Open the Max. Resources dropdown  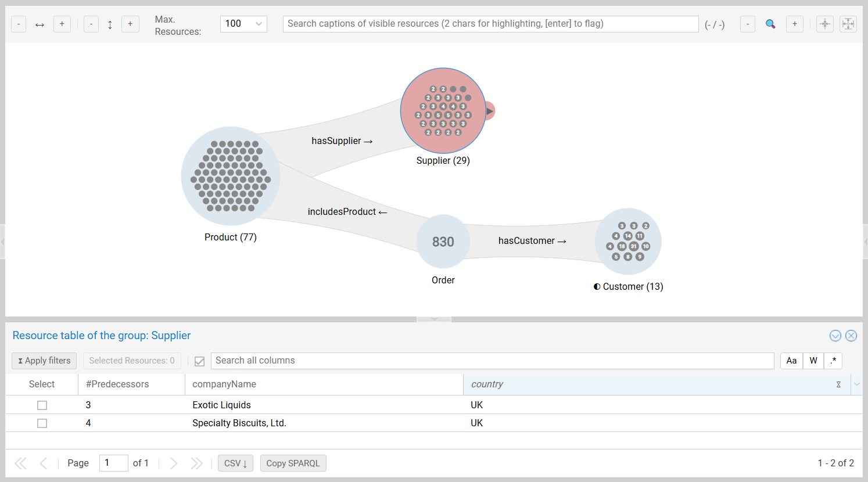(243, 24)
